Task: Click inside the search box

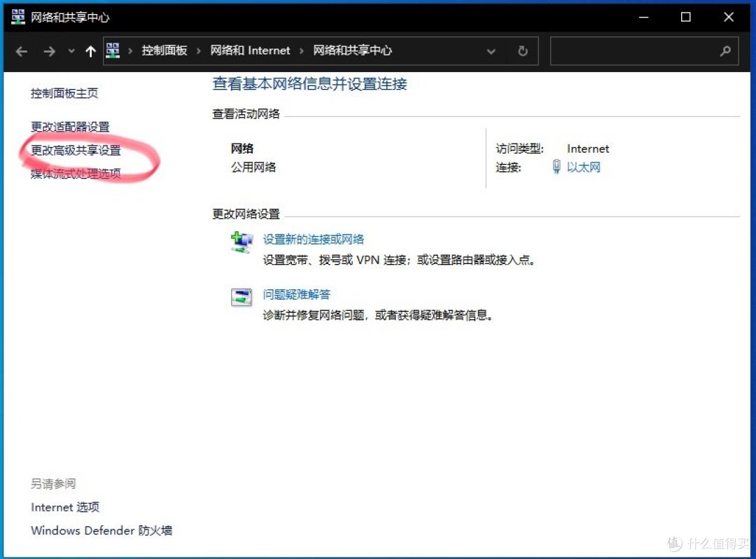Action: click(644, 51)
